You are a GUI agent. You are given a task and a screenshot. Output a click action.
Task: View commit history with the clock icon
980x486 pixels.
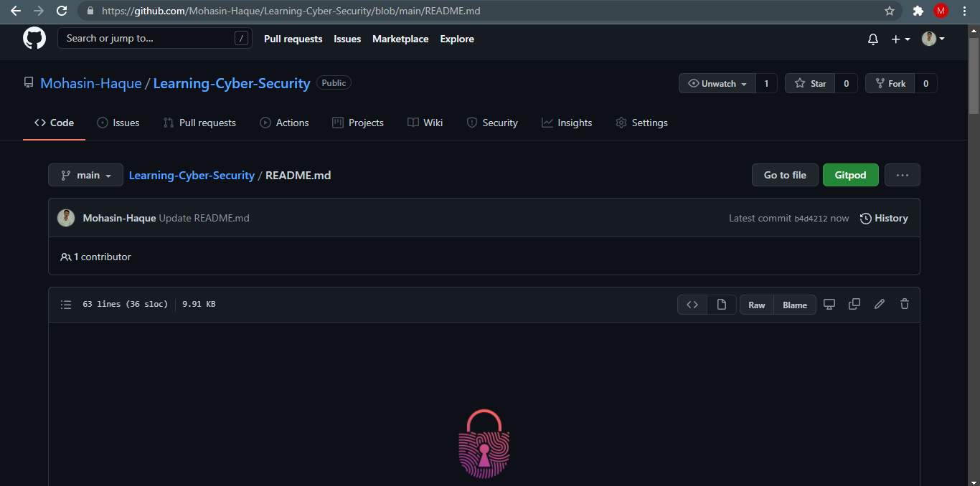pos(884,218)
